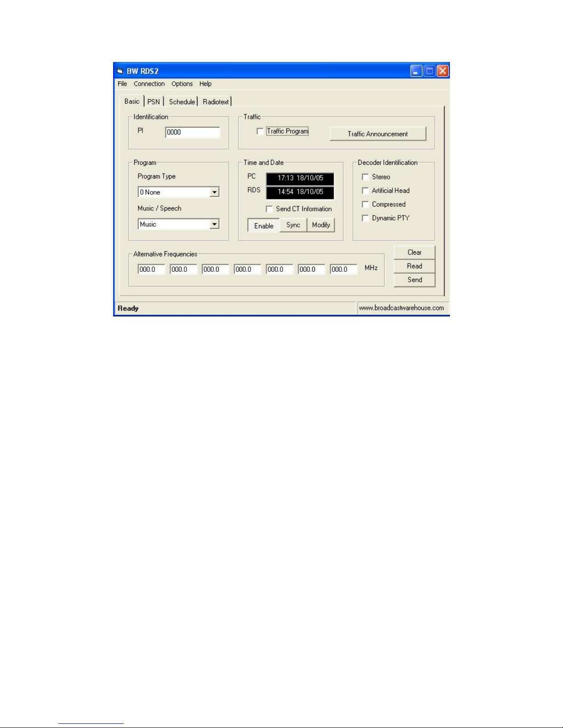The image size is (563, 728).
Task: Click the seventh Alternative Frequencies field
Action: pos(343,269)
